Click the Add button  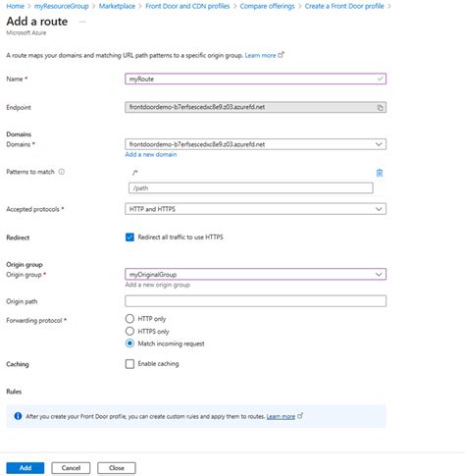tap(26, 468)
